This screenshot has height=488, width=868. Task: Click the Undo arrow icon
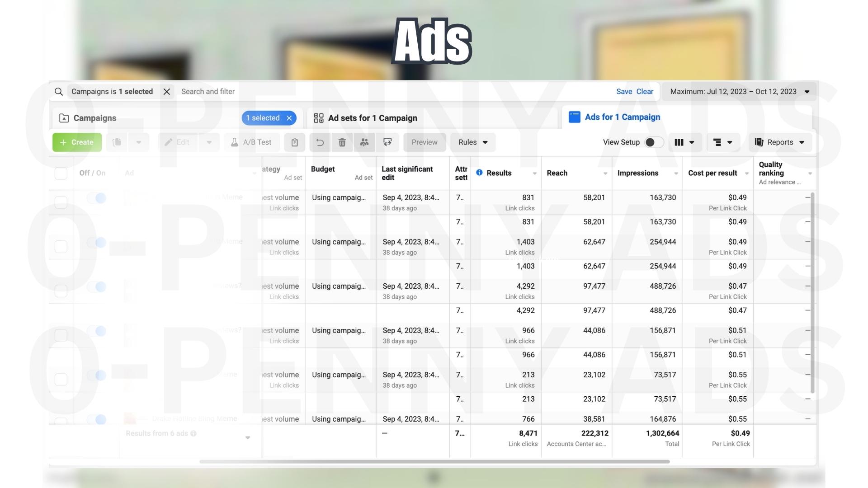pyautogui.click(x=320, y=142)
